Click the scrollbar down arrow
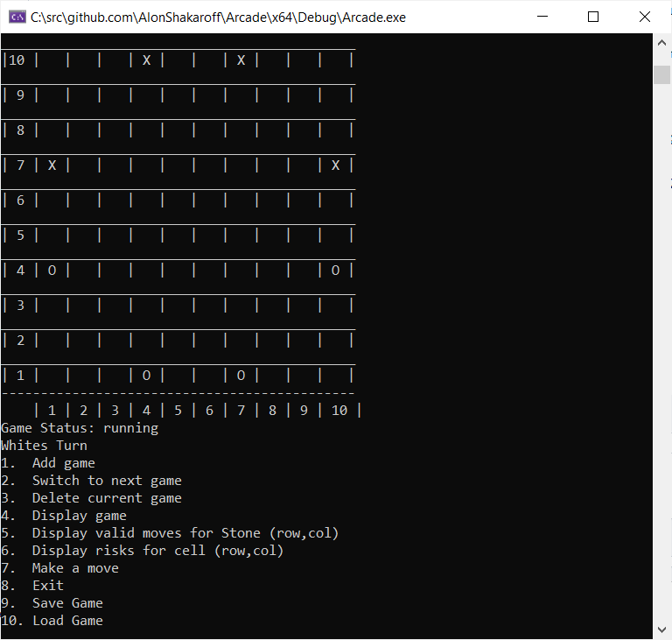Image resolution: width=672 pixels, height=640 pixels. pyautogui.click(x=661, y=629)
